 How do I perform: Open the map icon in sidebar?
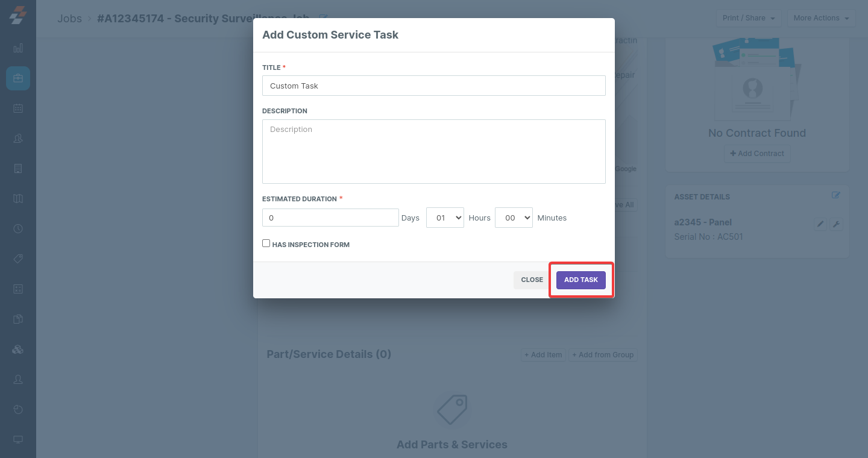[18, 199]
